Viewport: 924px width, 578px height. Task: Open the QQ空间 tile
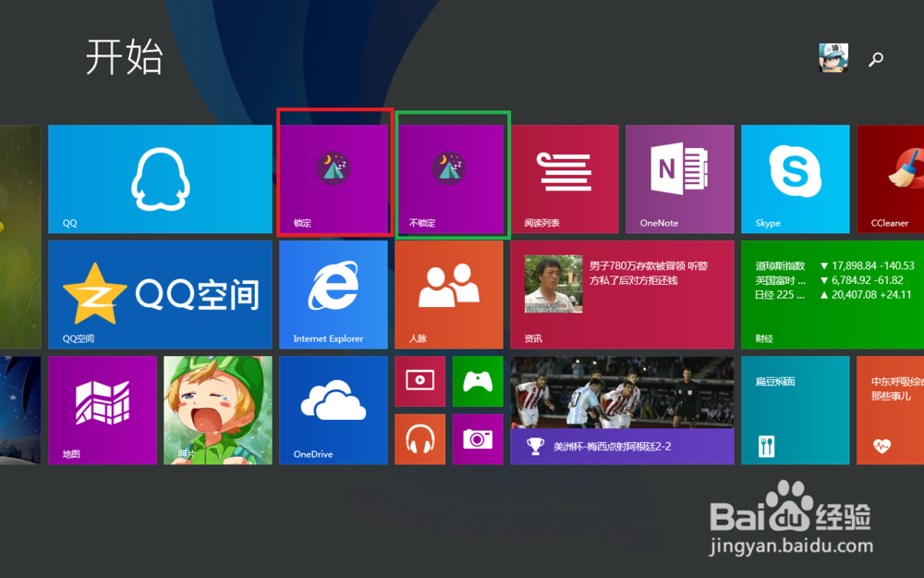(x=160, y=294)
